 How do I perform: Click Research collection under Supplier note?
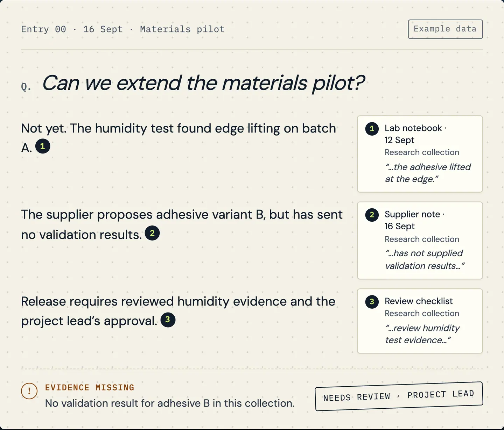(422, 239)
